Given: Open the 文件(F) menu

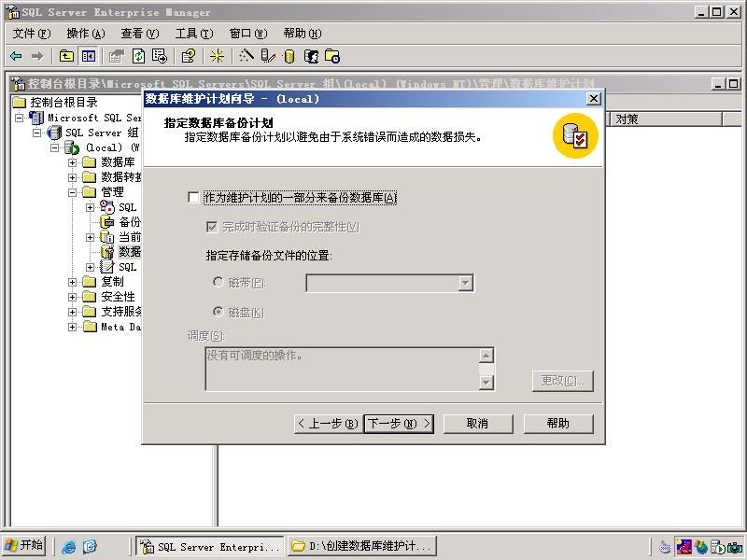Looking at the screenshot, I should click(32, 34).
